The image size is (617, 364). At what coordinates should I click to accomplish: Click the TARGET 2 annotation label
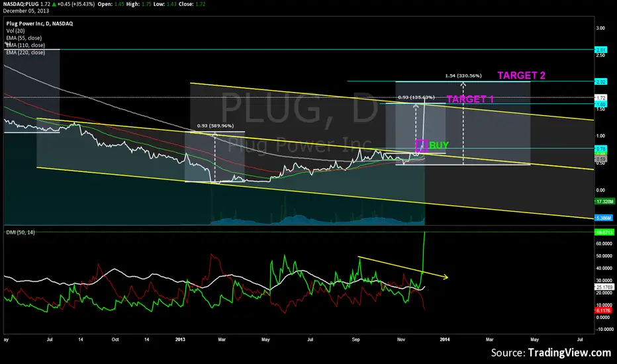(x=522, y=75)
